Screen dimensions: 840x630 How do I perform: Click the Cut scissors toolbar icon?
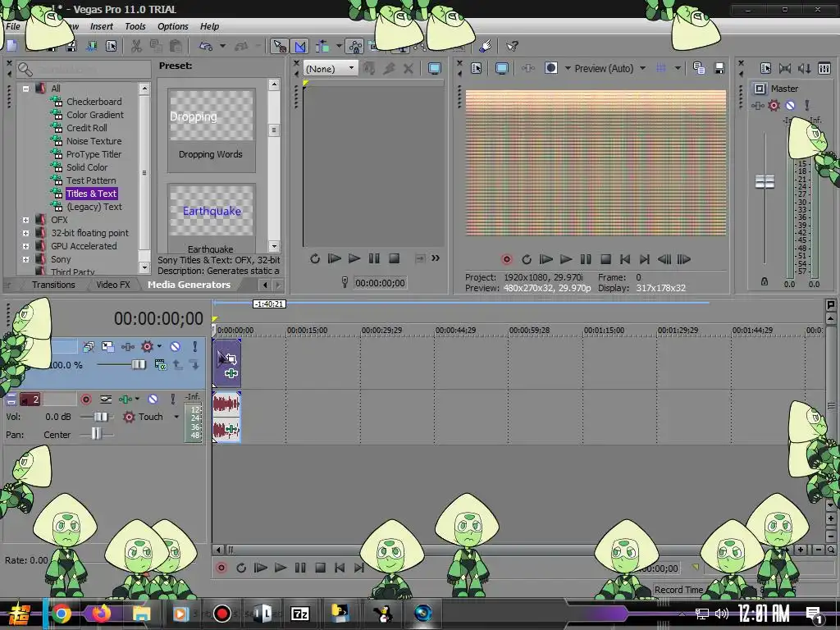click(x=137, y=46)
